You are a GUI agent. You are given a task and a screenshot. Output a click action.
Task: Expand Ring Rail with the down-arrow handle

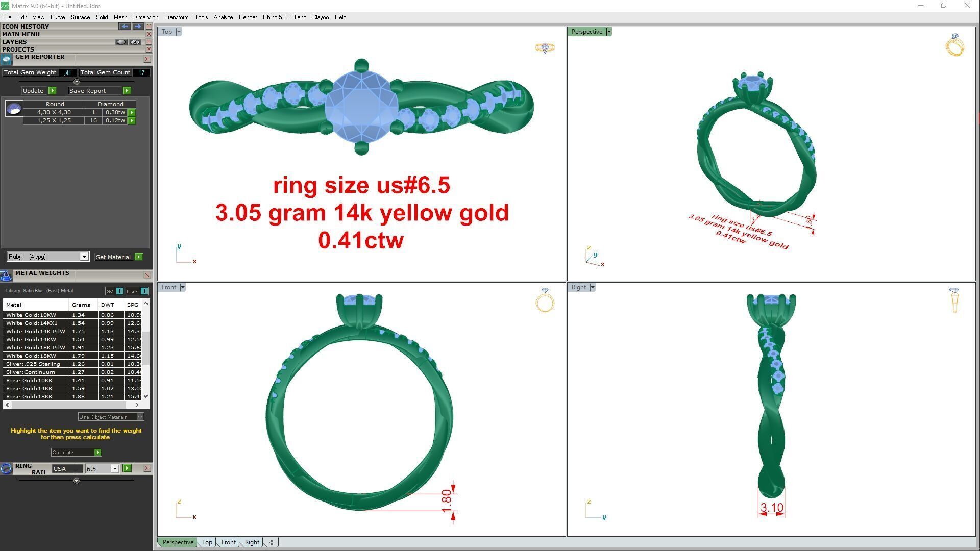tap(77, 481)
